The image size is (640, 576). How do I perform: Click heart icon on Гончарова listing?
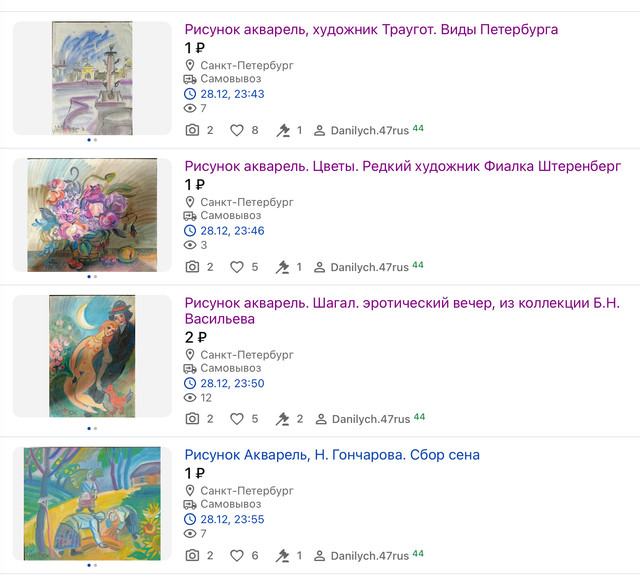coord(237,556)
